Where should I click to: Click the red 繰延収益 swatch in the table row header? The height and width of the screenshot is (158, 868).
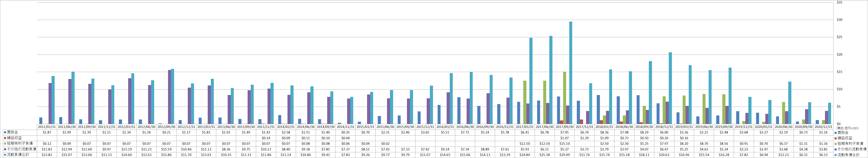(5, 138)
